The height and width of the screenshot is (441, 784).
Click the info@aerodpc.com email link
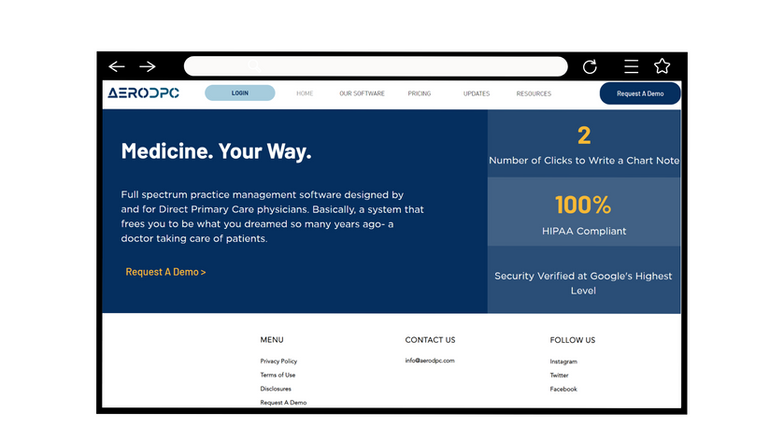(x=430, y=360)
